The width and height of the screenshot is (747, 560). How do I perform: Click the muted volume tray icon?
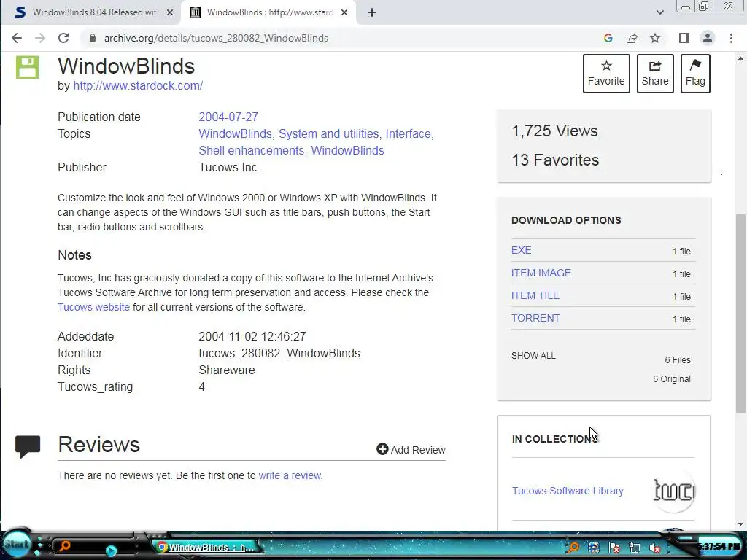click(655, 548)
